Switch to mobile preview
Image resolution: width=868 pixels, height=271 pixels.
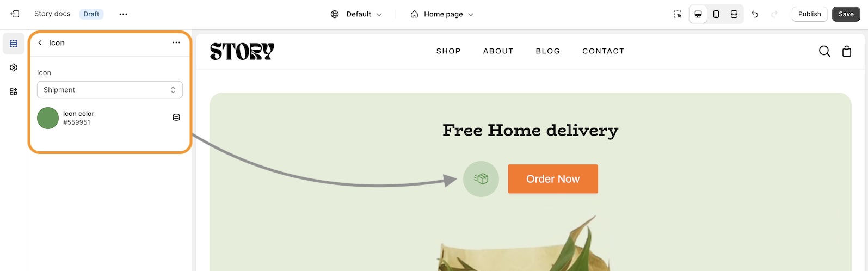click(716, 14)
